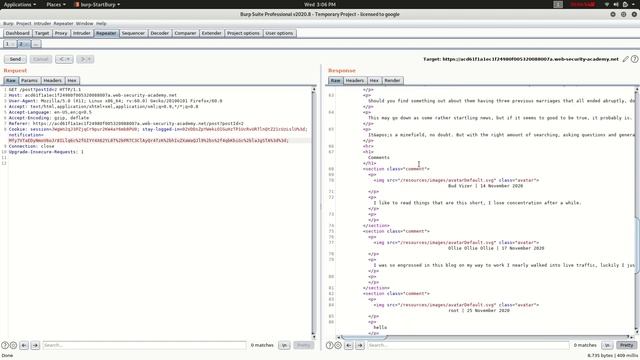Image resolution: width=640 pixels, height=360 pixels.
Task: Select Repeater request tab 1
Action: [10, 44]
